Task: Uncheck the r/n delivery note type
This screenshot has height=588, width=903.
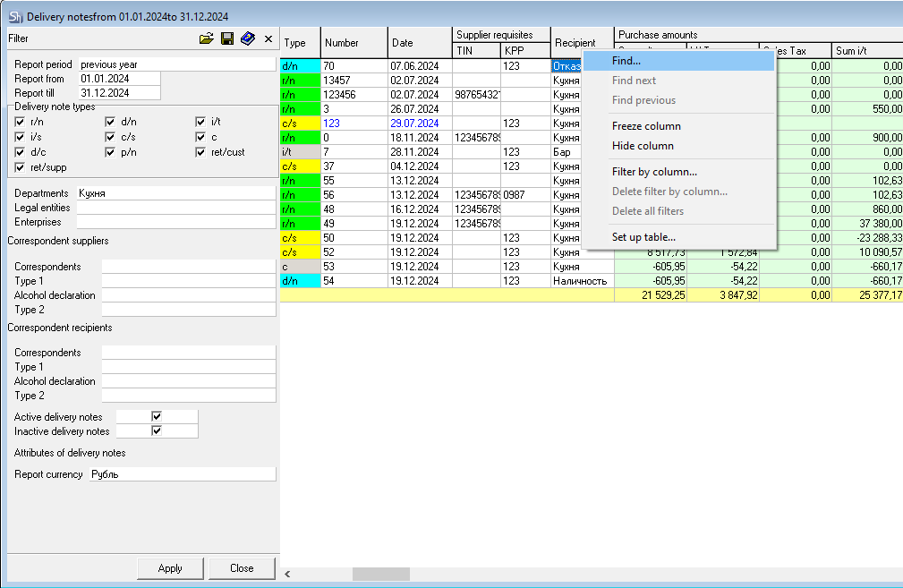Action: pos(20,123)
